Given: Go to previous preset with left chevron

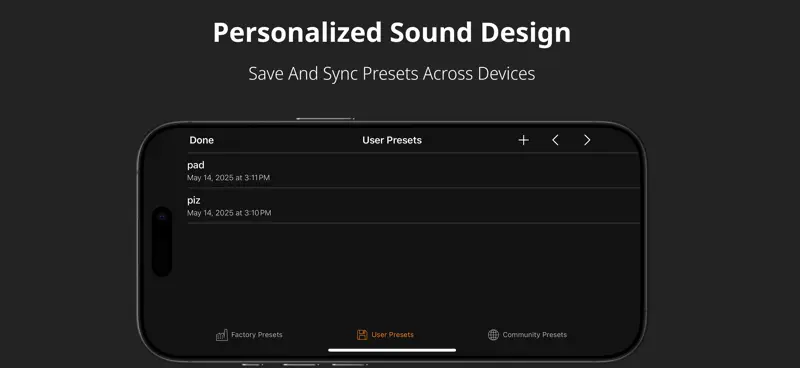Looking at the screenshot, I should (x=555, y=140).
